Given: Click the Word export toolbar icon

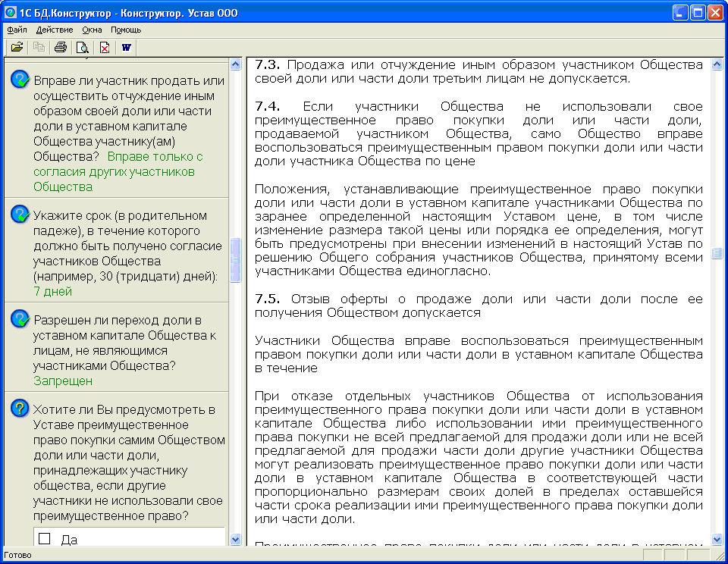Looking at the screenshot, I should point(126,48).
